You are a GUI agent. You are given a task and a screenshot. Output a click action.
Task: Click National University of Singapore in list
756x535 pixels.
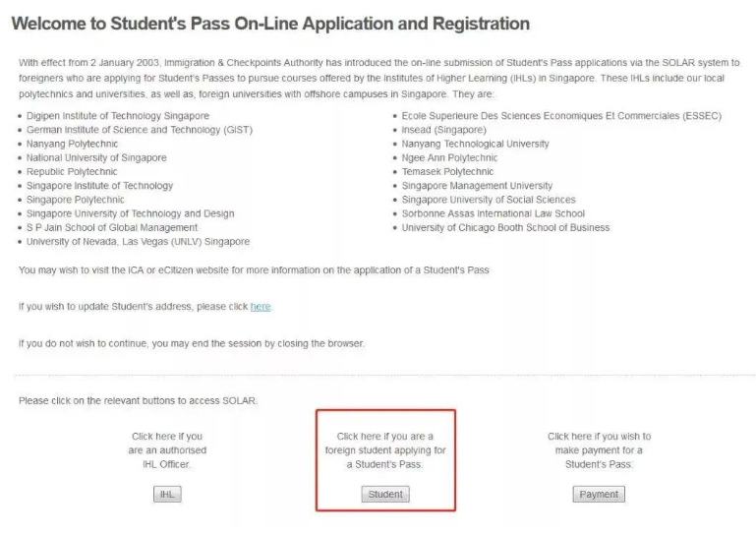(96, 157)
